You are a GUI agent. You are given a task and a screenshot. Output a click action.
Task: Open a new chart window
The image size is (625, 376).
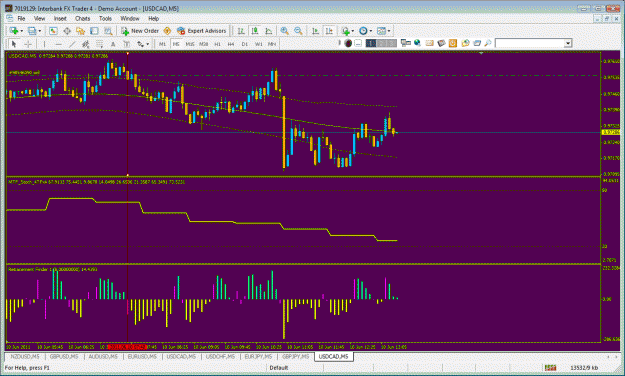pyautogui.click(x=14, y=31)
